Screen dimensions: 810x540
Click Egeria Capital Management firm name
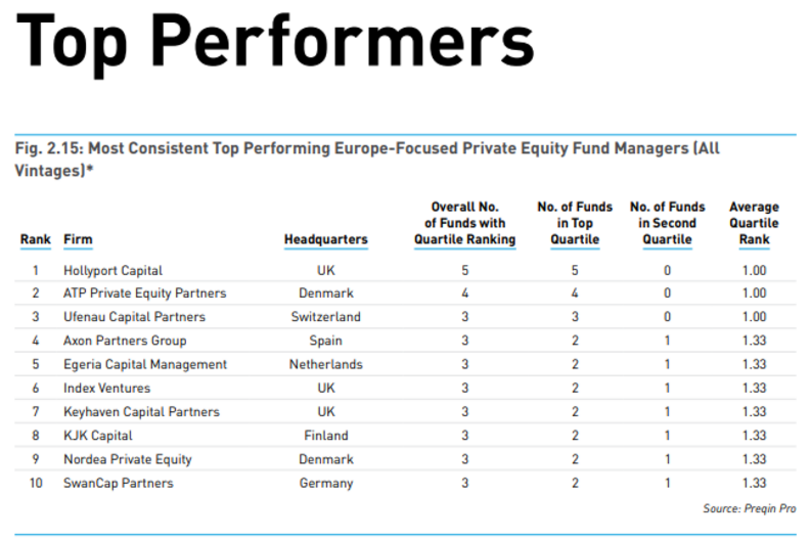pyautogui.click(x=145, y=365)
